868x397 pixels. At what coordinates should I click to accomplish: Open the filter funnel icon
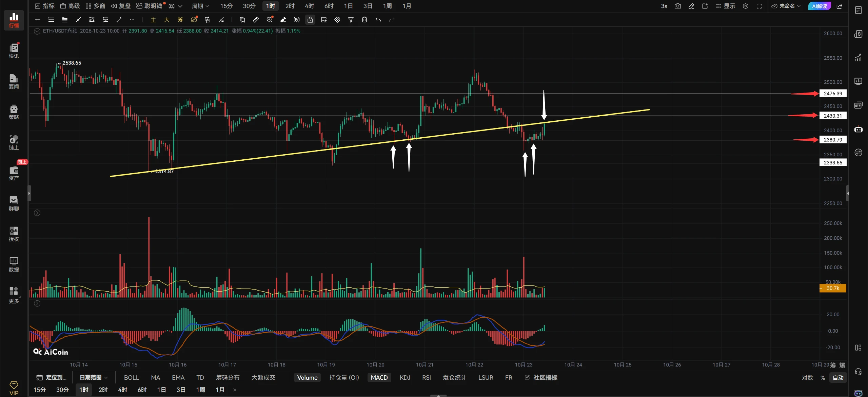tap(351, 20)
